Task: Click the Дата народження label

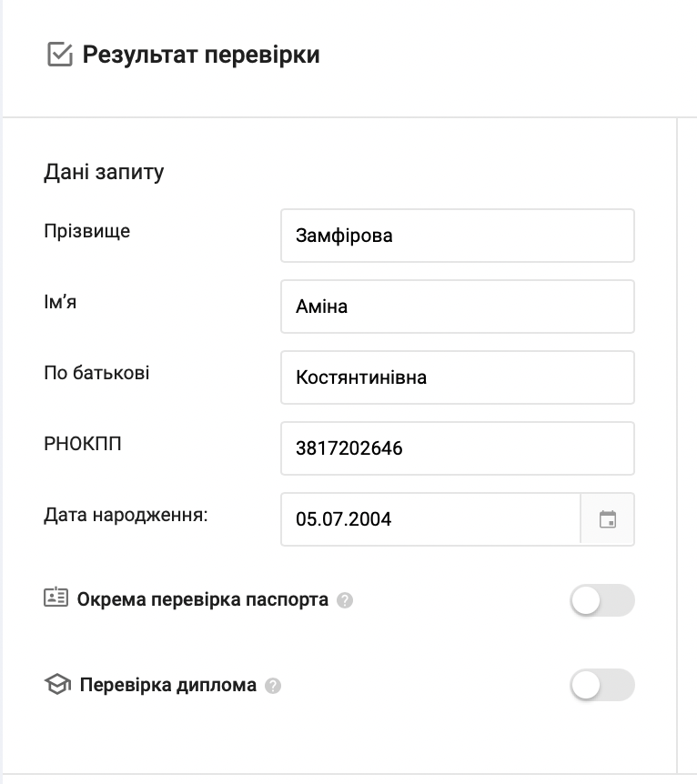Action: (x=126, y=515)
